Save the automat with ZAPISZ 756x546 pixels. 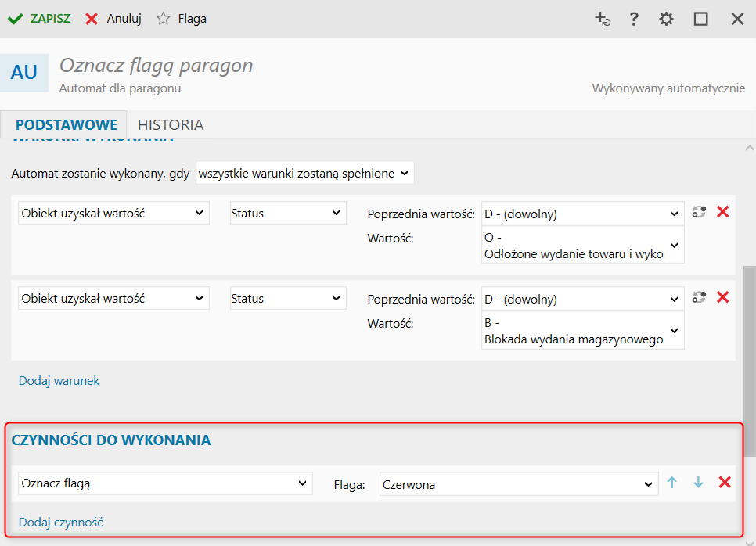(39, 19)
